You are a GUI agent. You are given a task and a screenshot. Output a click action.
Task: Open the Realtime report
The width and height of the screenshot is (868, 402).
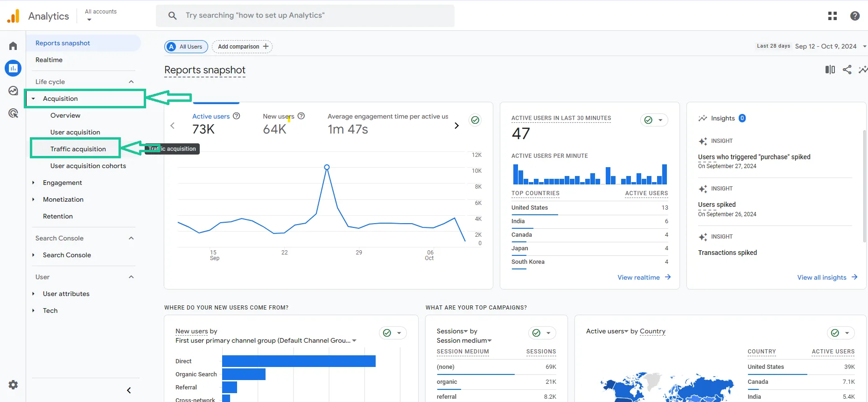point(49,60)
